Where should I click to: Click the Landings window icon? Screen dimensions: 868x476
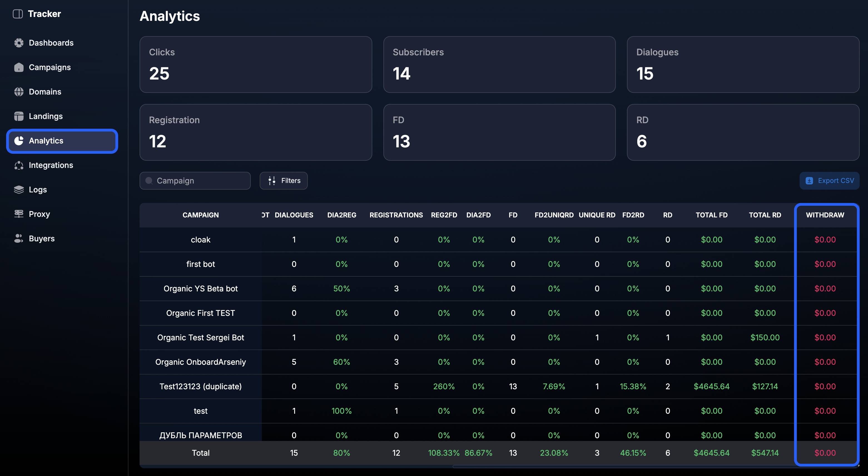click(19, 116)
